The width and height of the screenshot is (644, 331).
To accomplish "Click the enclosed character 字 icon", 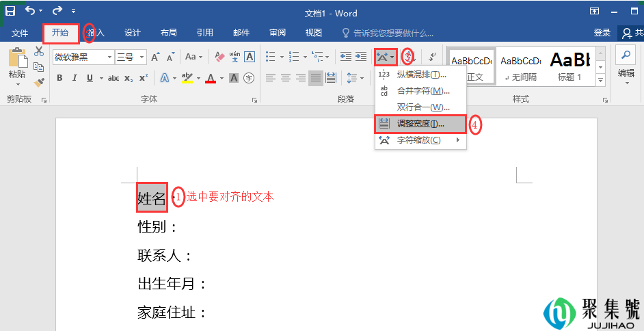I will [x=248, y=78].
